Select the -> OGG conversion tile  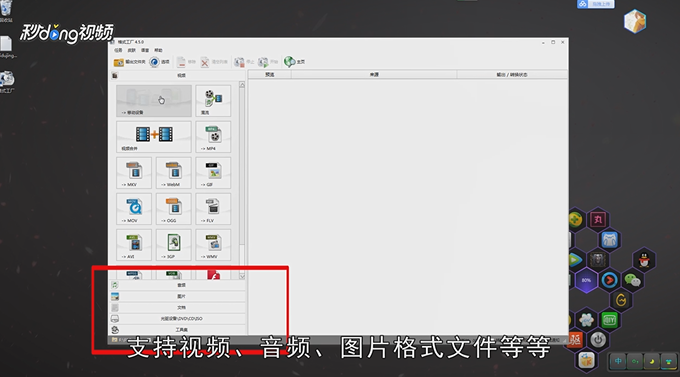[173, 209]
